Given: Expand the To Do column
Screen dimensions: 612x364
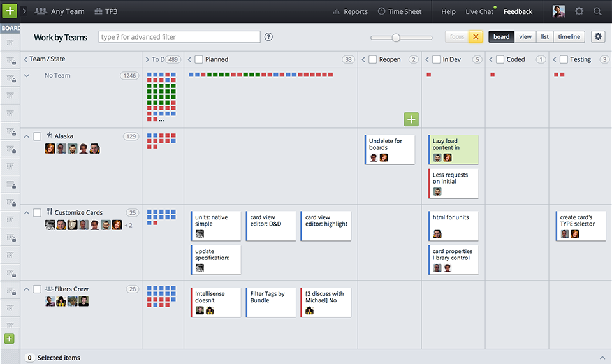Looking at the screenshot, I should pyautogui.click(x=147, y=59).
